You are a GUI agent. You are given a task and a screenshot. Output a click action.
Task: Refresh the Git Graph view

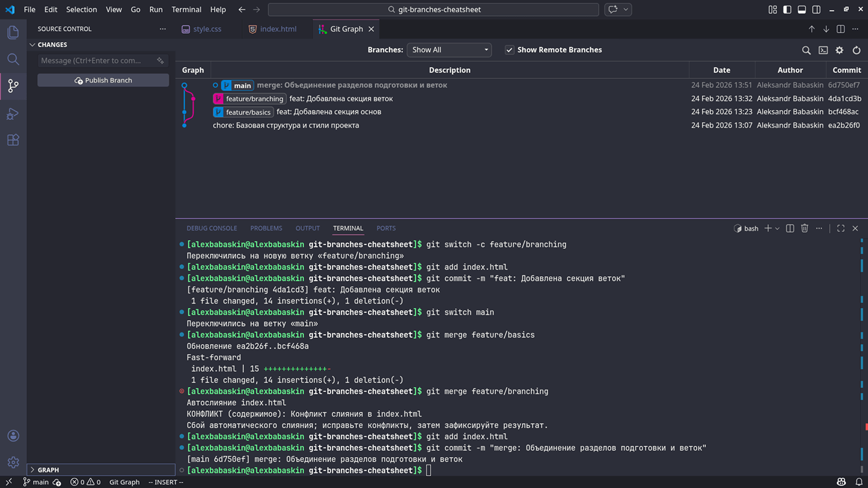pos(856,50)
